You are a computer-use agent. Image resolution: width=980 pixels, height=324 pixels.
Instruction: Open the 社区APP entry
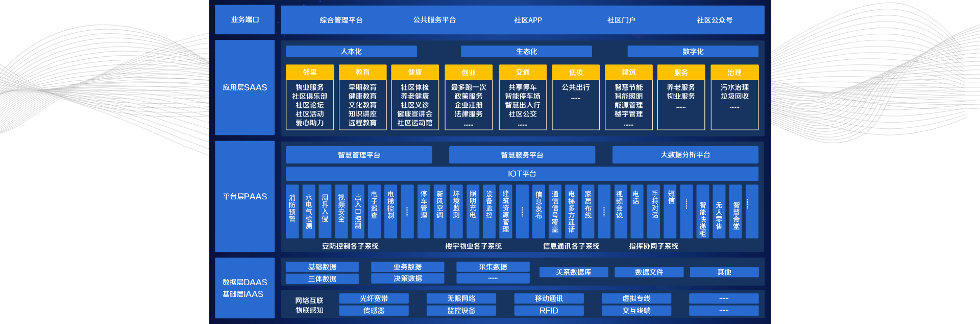click(528, 20)
